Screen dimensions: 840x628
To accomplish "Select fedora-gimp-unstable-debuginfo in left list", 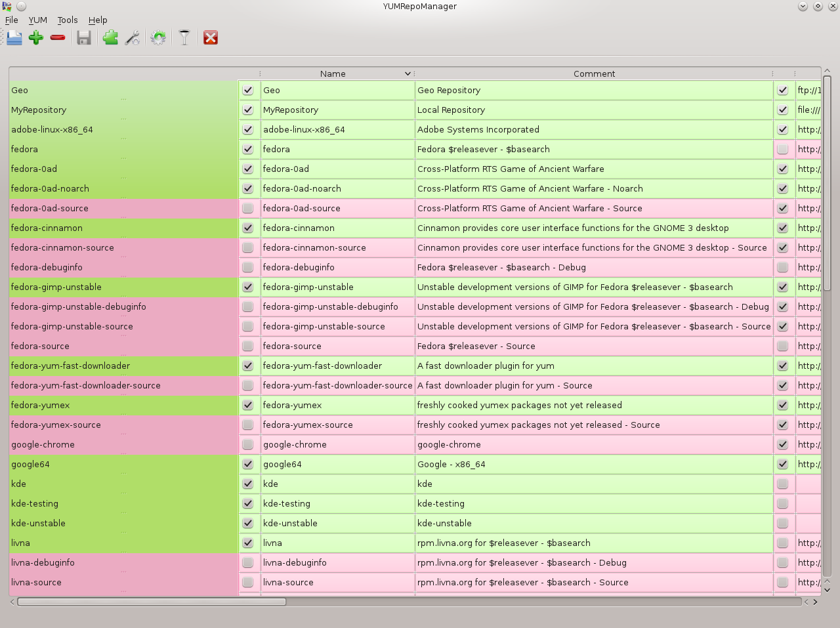I will tap(123, 306).
